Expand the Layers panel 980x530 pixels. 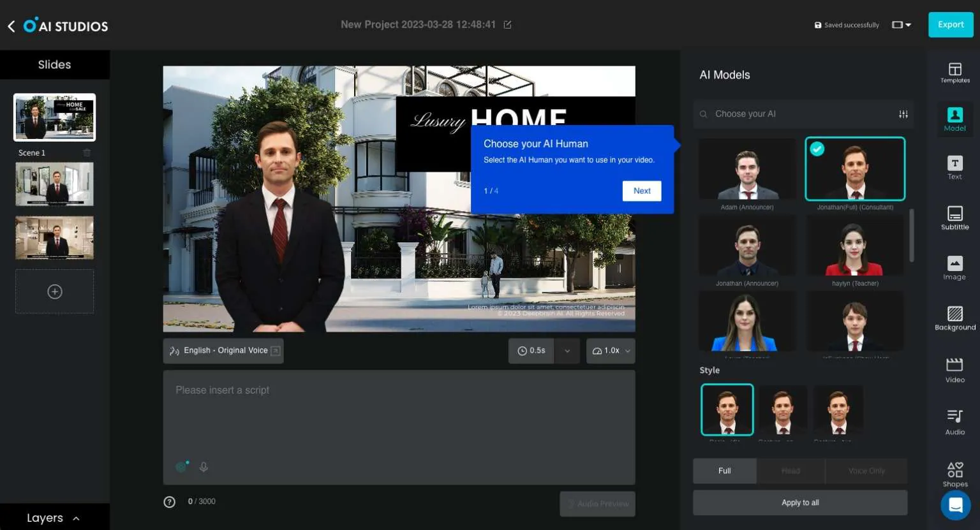(x=54, y=518)
